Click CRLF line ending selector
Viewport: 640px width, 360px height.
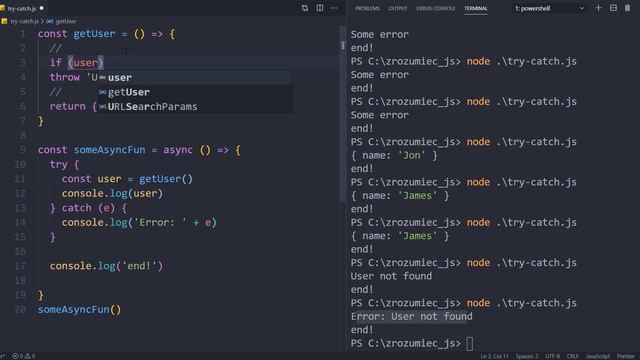[572, 356]
